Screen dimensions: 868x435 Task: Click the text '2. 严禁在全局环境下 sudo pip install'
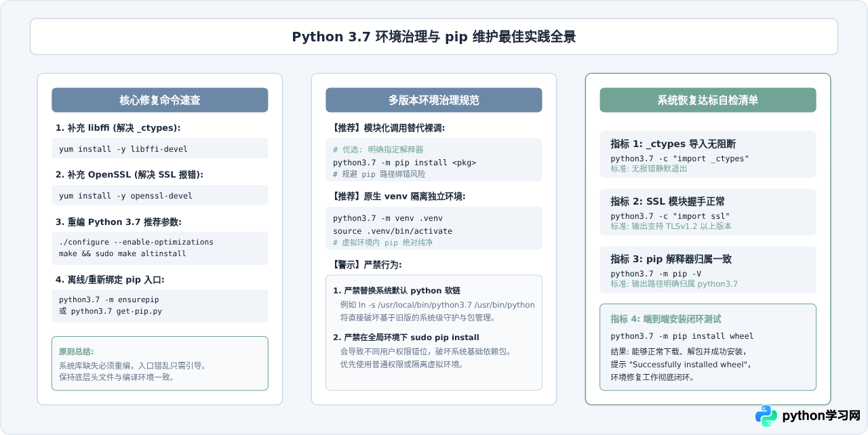(406, 337)
